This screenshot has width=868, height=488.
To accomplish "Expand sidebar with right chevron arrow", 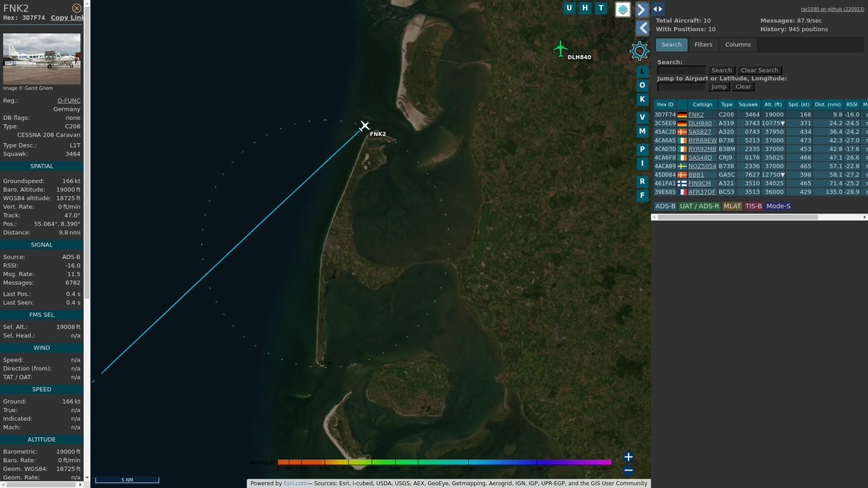I will point(642,9).
